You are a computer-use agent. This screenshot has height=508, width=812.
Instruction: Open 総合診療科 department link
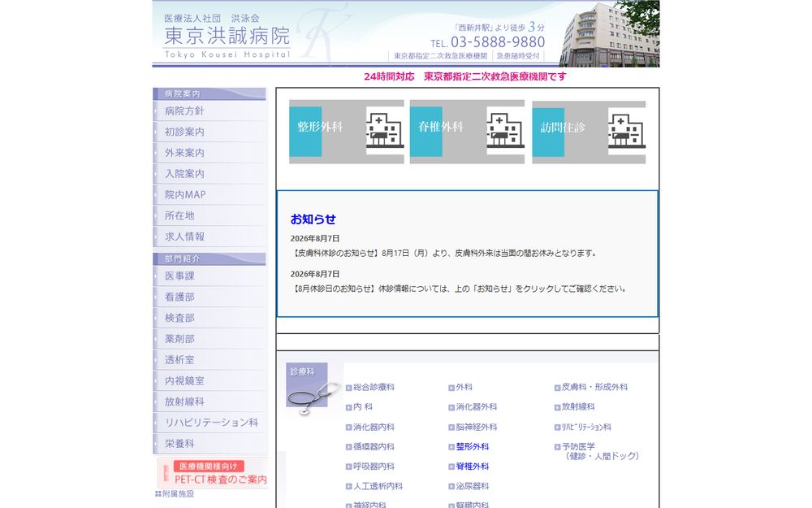pyautogui.click(x=374, y=387)
